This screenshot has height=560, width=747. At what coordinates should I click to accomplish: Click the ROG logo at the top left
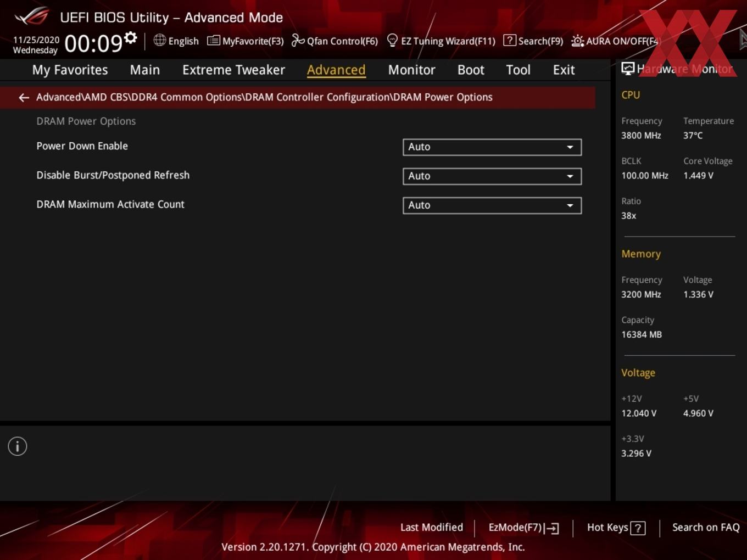click(x=32, y=16)
